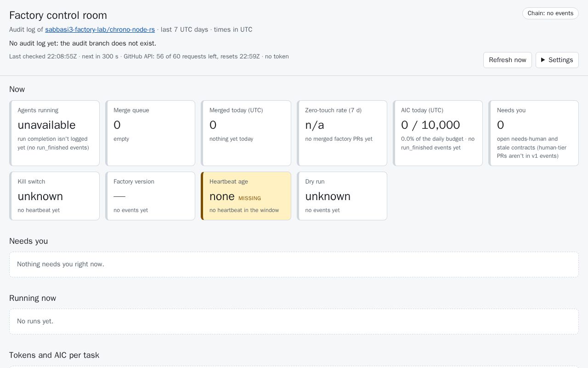Open the sabbasi3-factory-lab/chrono-node-rs repository link
588x368 pixels.
point(100,29)
